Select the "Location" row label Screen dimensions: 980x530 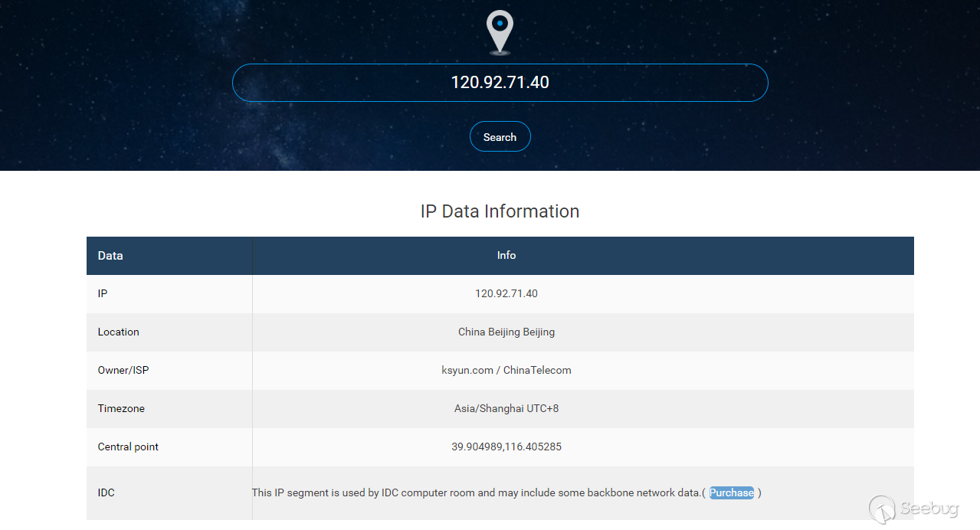pos(119,332)
